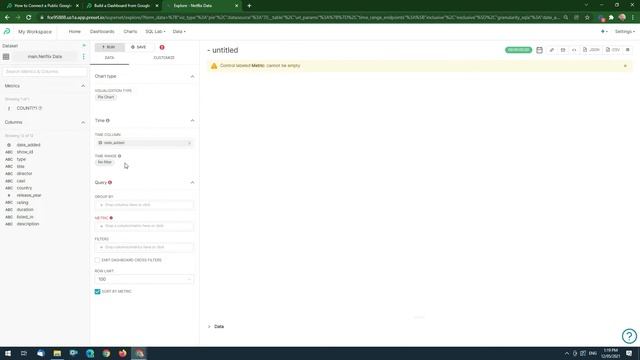Click the Group By drop field

tap(144, 205)
